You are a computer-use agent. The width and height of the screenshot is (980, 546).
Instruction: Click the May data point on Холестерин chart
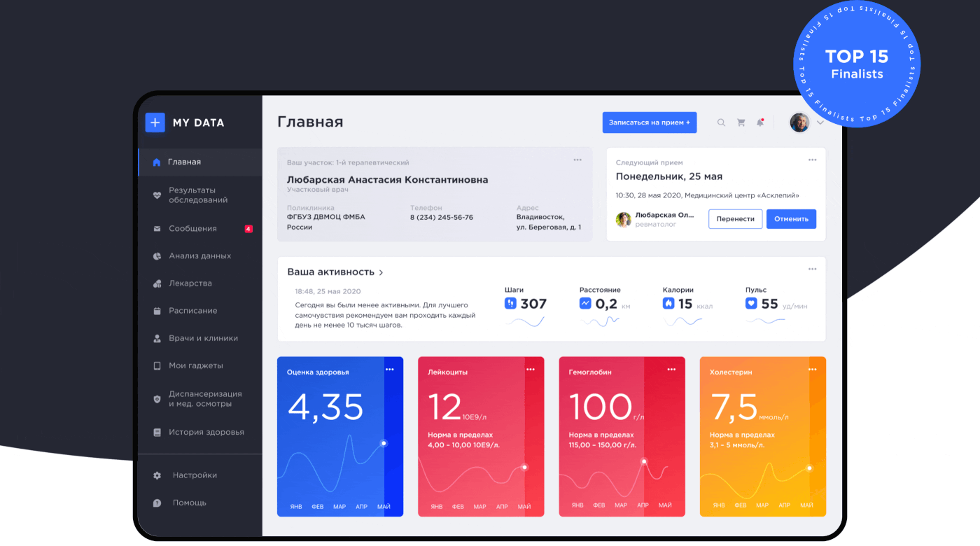click(x=810, y=468)
